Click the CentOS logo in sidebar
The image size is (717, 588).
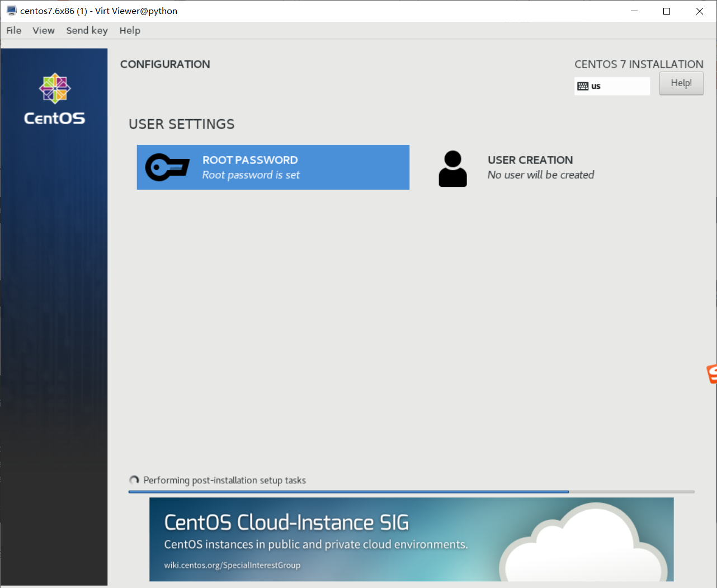pyautogui.click(x=54, y=100)
